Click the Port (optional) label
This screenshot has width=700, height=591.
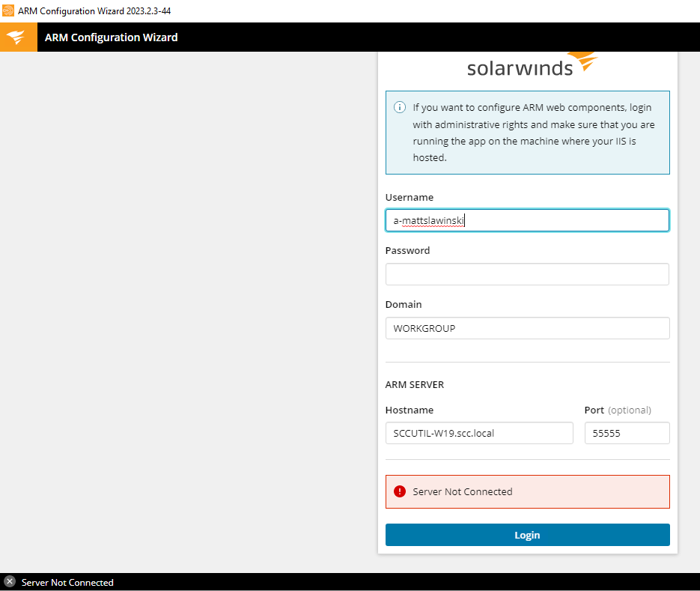[618, 410]
